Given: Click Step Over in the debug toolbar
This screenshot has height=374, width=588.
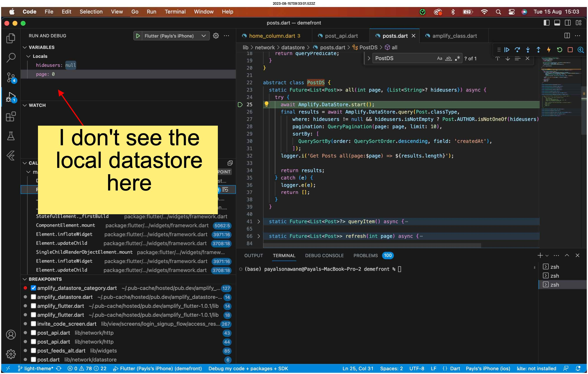Looking at the screenshot, I should point(518,49).
